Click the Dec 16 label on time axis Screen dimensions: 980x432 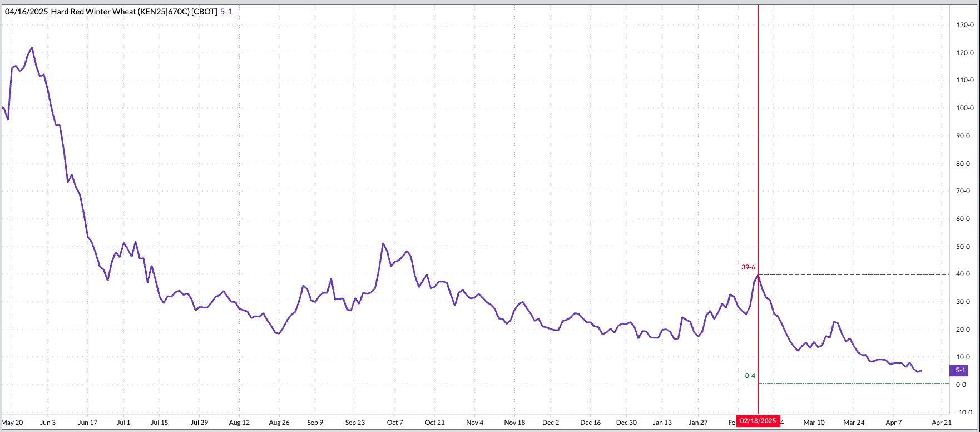[590, 423]
